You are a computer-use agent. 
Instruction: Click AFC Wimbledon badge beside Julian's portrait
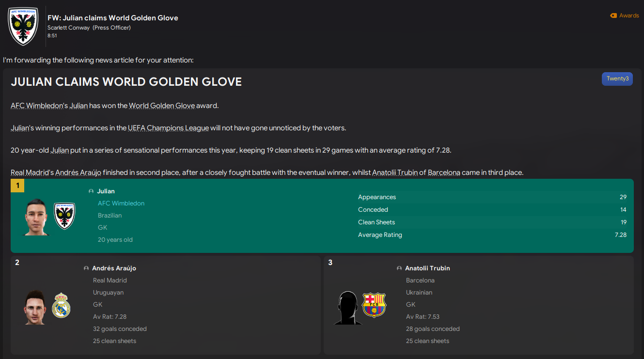click(64, 216)
